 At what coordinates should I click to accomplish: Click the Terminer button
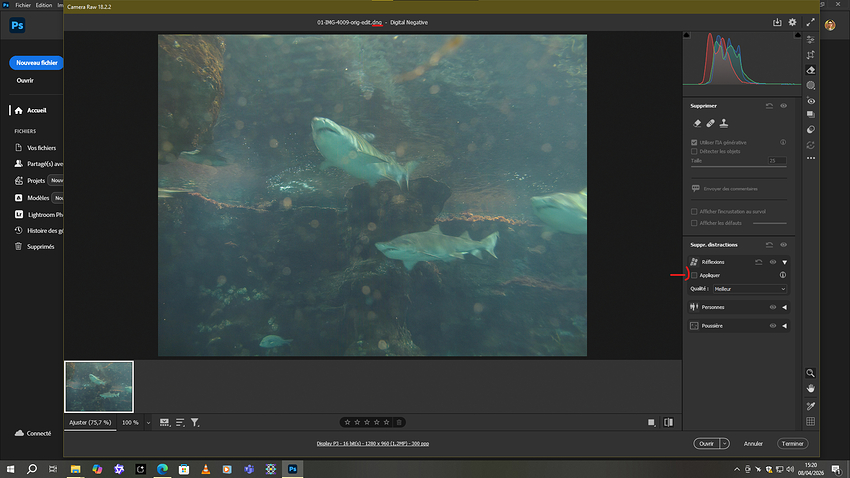[x=793, y=443]
